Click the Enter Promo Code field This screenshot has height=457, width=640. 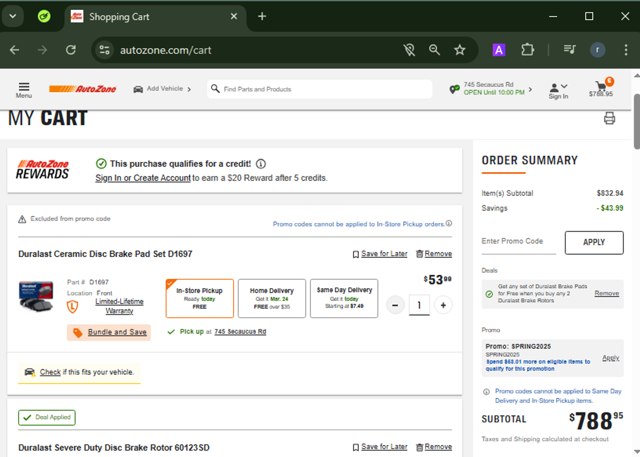518,242
